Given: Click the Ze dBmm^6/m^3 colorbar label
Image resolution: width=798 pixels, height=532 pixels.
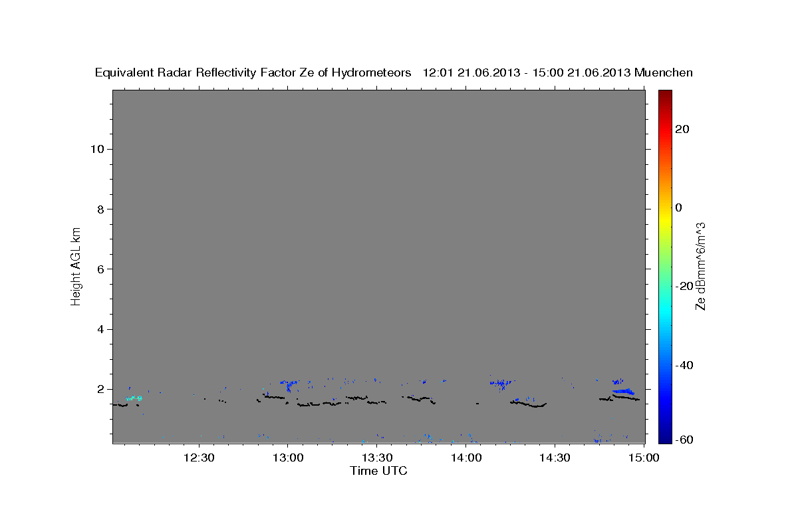Looking at the screenshot, I should click(x=700, y=266).
